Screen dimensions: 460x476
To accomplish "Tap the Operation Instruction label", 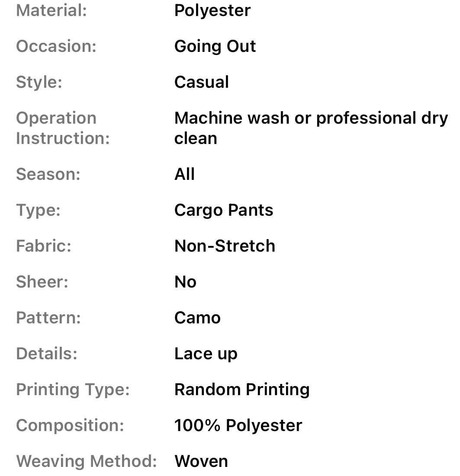I will click(62, 128).
